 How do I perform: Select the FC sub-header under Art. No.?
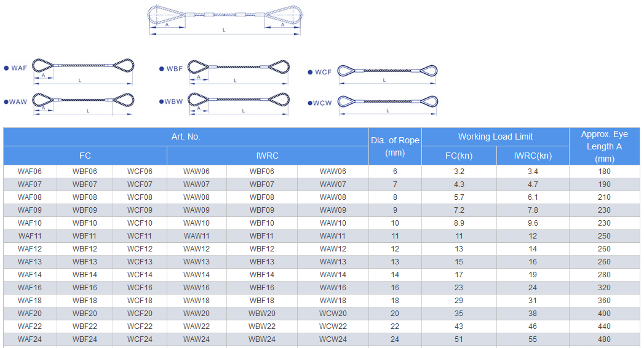pos(85,156)
